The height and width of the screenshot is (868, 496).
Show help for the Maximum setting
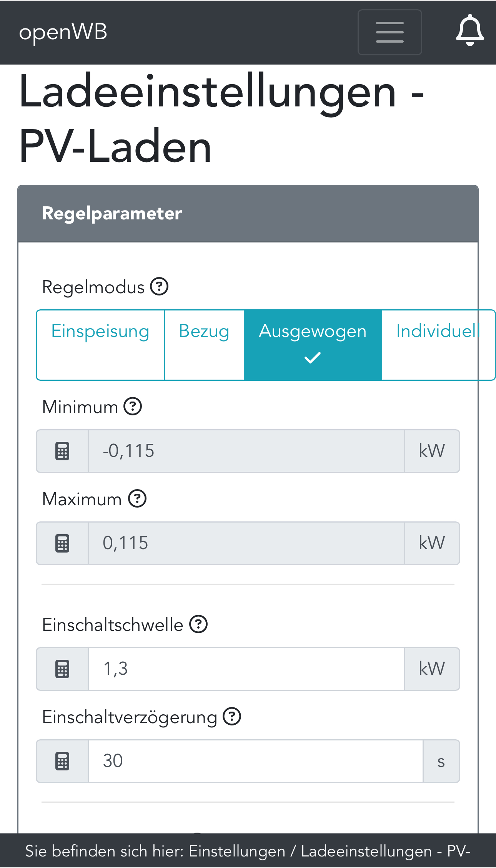pos(137,499)
